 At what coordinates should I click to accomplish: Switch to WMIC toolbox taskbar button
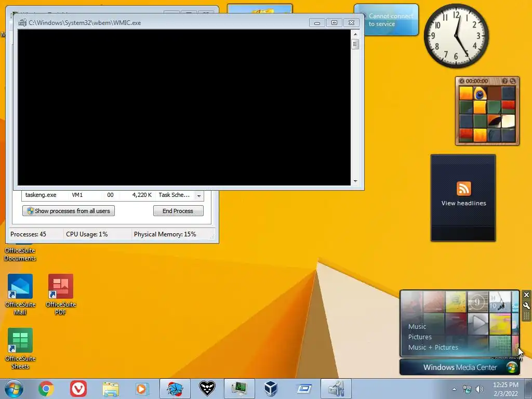point(336,389)
